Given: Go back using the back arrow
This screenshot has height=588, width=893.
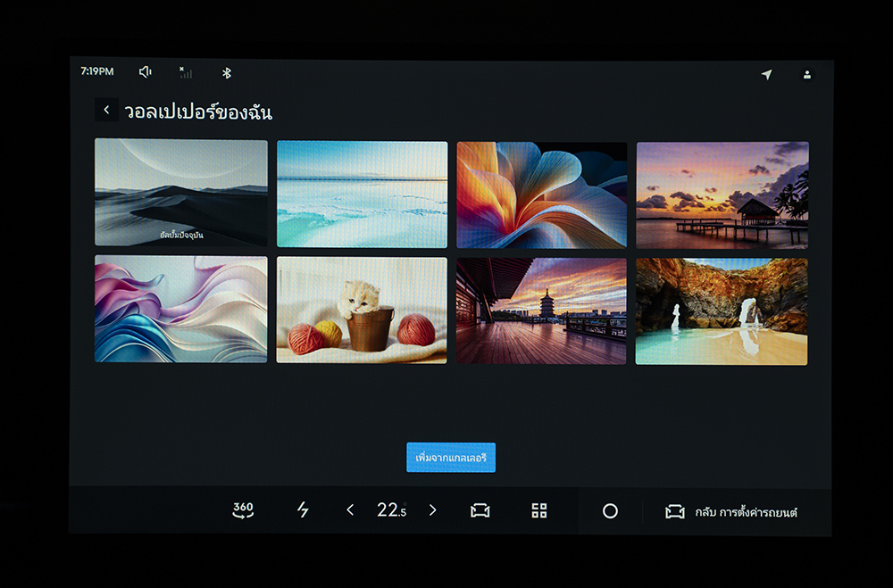Looking at the screenshot, I should tap(106, 110).
